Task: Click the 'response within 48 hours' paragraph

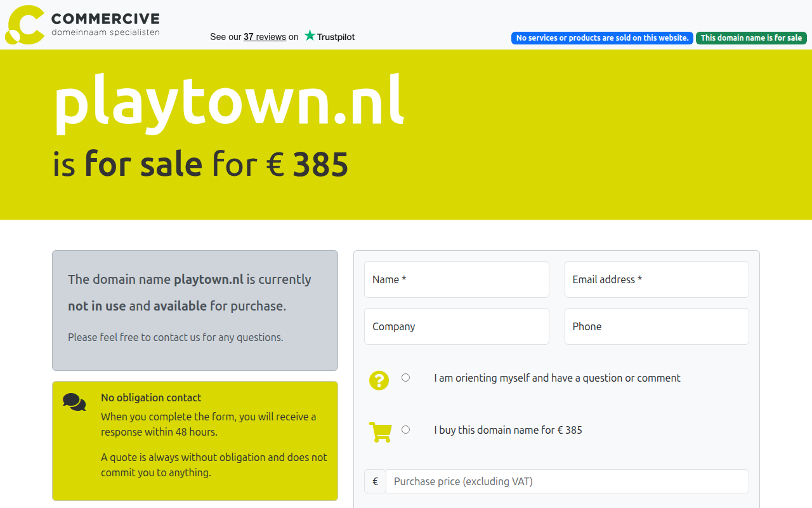Action: click(208, 424)
